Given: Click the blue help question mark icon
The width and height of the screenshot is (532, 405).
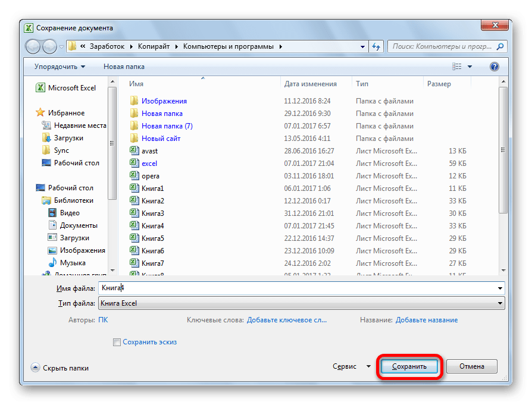Looking at the screenshot, I should [495, 67].
